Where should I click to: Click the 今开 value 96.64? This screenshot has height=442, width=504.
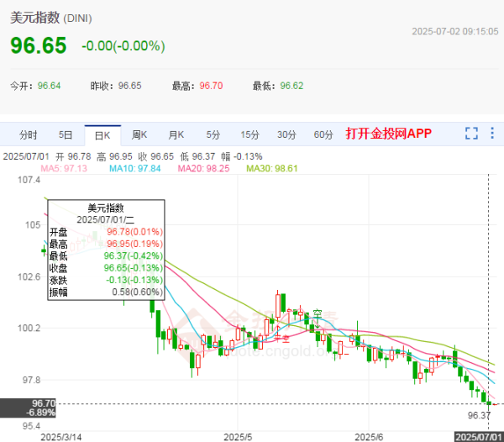tap(50, 86)
